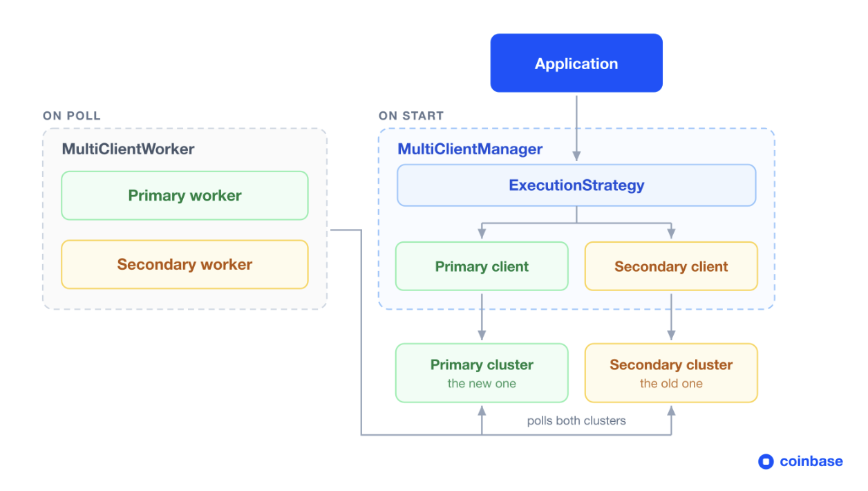Click the Coinbase logo icon
Image resolution: width=868 pixels, height=491 pixels.
pyautogui.click(x=766, y=461)
